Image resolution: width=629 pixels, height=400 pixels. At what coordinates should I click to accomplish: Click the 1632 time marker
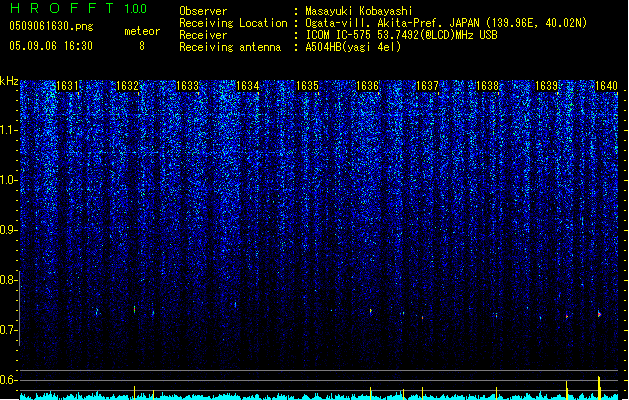(127, 86)
